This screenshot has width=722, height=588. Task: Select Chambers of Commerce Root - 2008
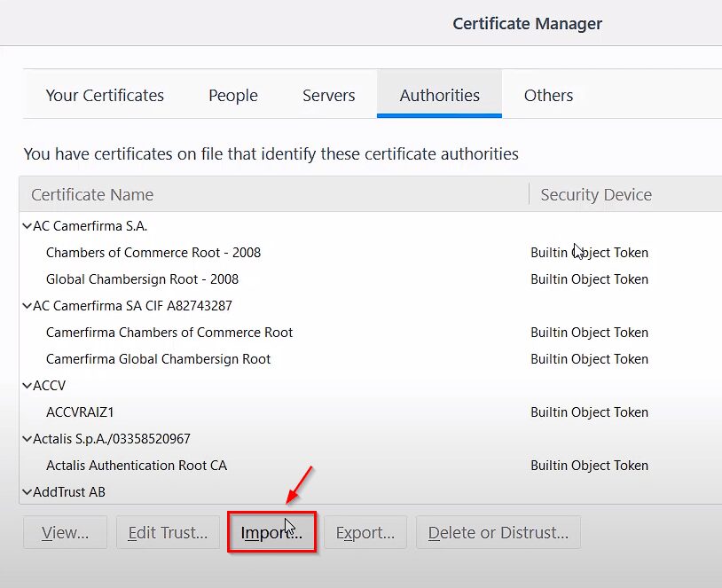(x=153, y=253)
